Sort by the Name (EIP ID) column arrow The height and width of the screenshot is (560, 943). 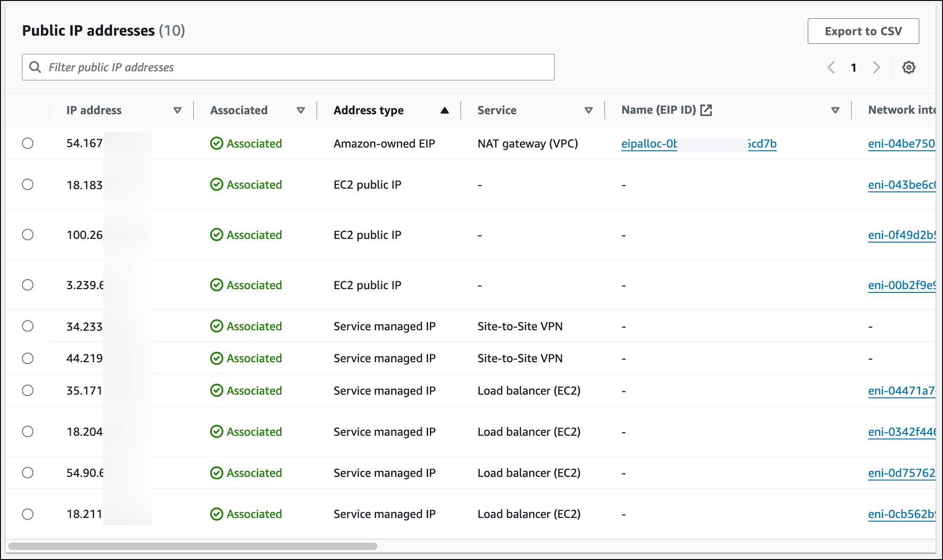tap(835, 111)
